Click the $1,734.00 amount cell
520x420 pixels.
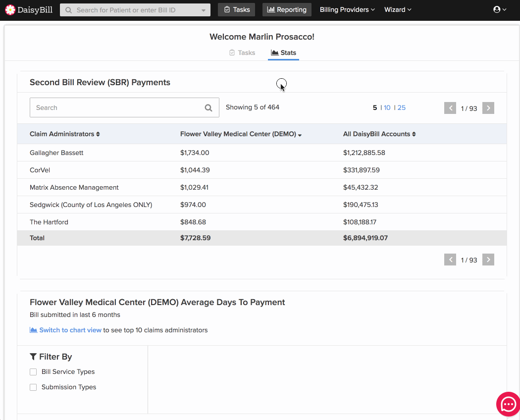click(x=195, y=153)
